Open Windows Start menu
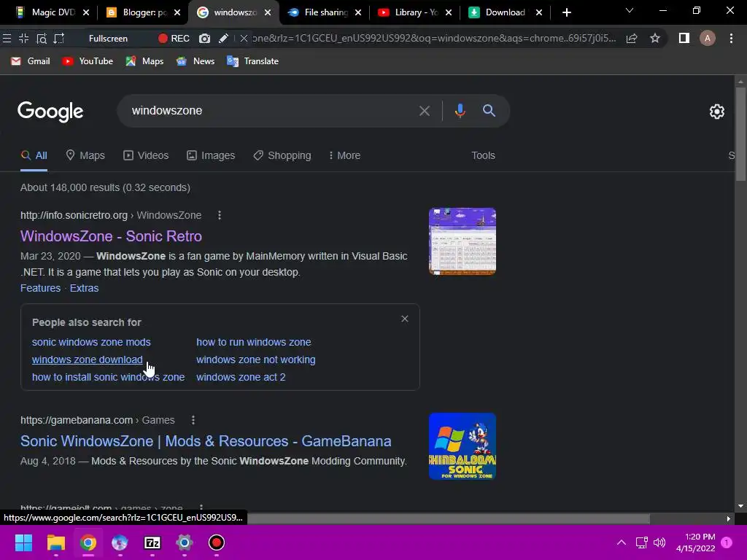747x560 pixels. [x=23, y=542]
